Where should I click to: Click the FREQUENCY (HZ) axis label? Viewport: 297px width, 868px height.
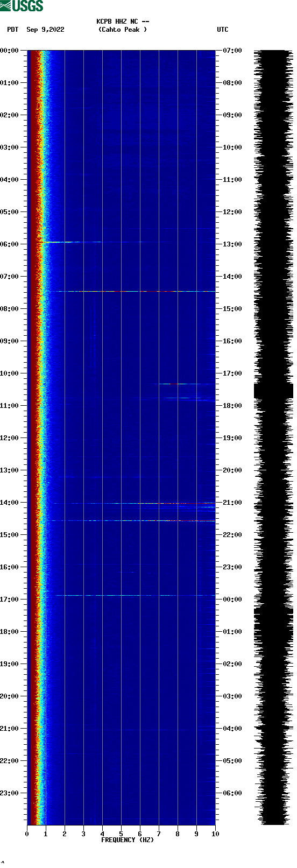128,840
